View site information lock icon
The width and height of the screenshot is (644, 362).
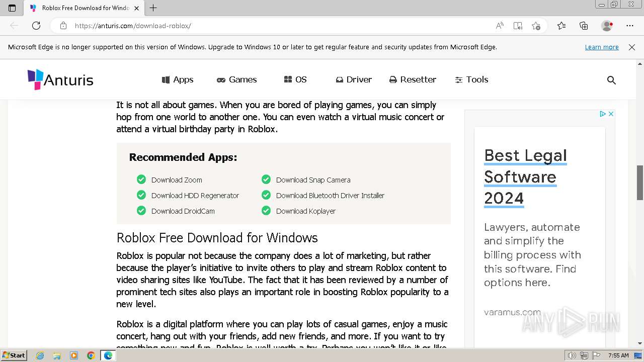[x=63, y=26]
